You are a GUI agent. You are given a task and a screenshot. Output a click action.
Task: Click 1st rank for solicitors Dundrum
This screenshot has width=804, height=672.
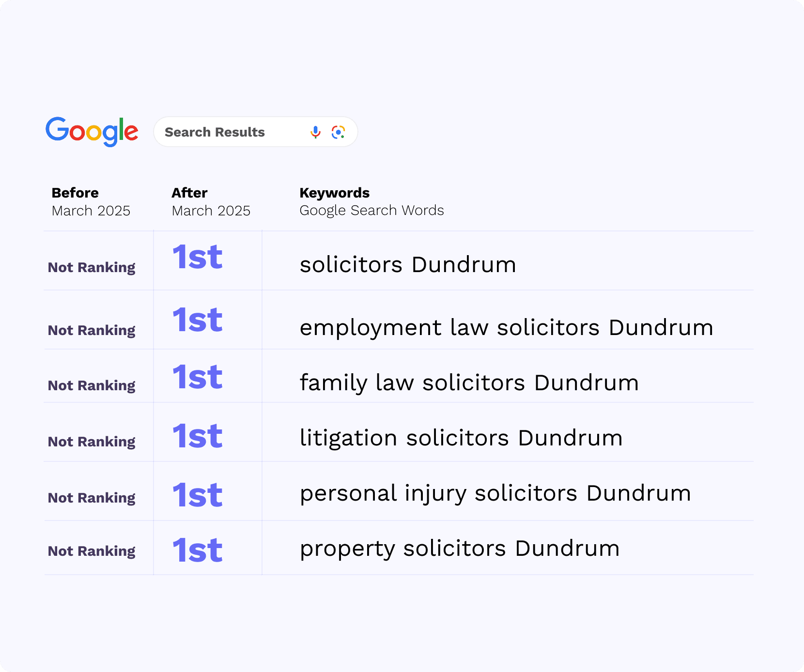(198, 257)
